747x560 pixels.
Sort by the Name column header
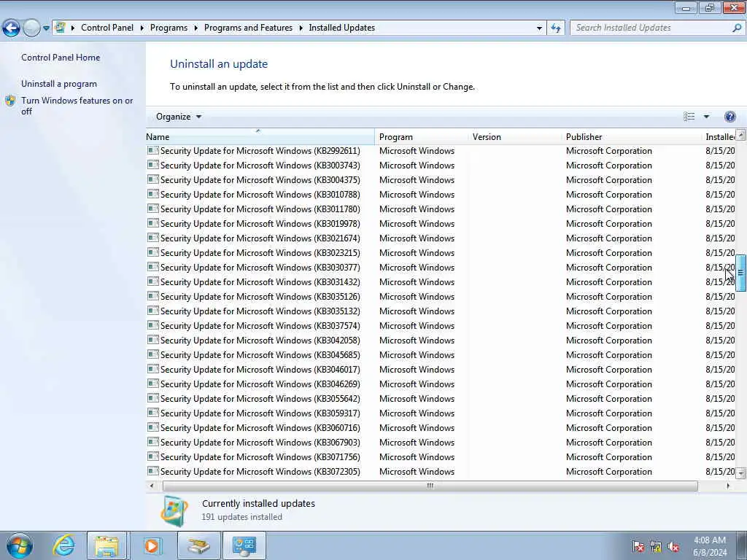coord(260,136)
